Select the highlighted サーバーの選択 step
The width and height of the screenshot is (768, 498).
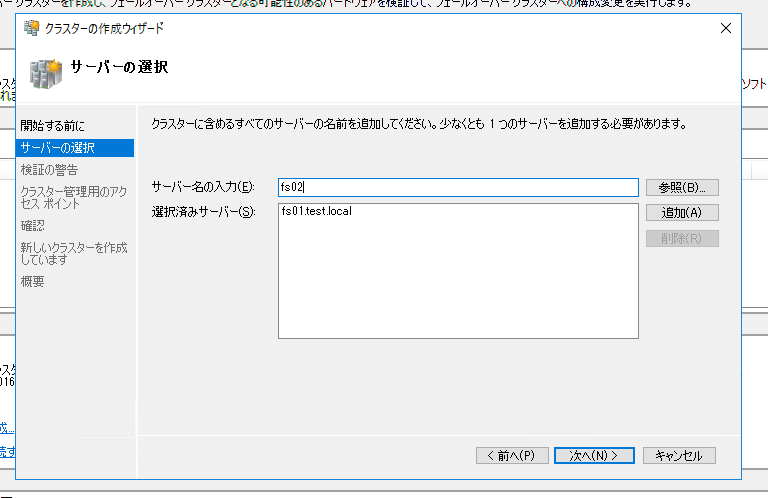tap(75, 148)
